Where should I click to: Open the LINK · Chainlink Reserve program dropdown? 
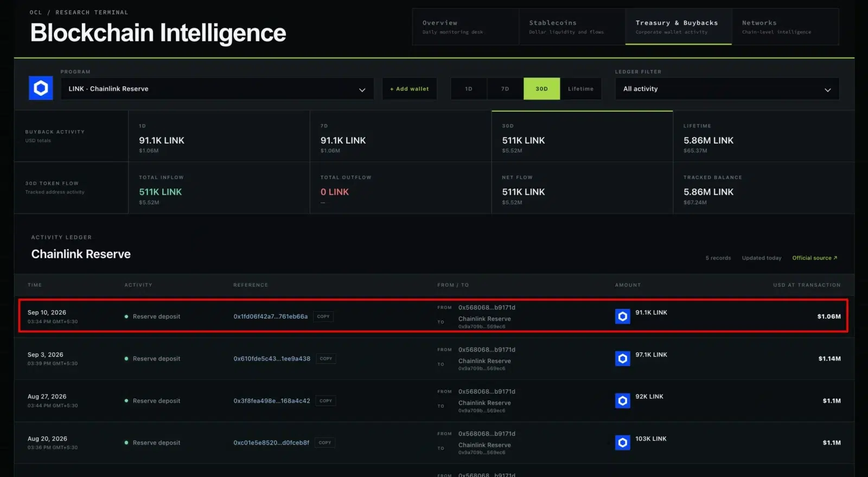click(217, 89)
